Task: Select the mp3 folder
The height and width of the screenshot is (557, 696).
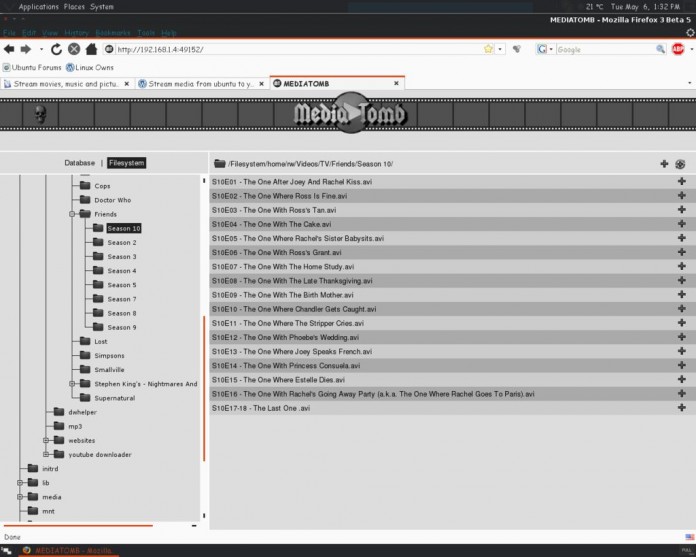Action: click(x=75, y=426)
